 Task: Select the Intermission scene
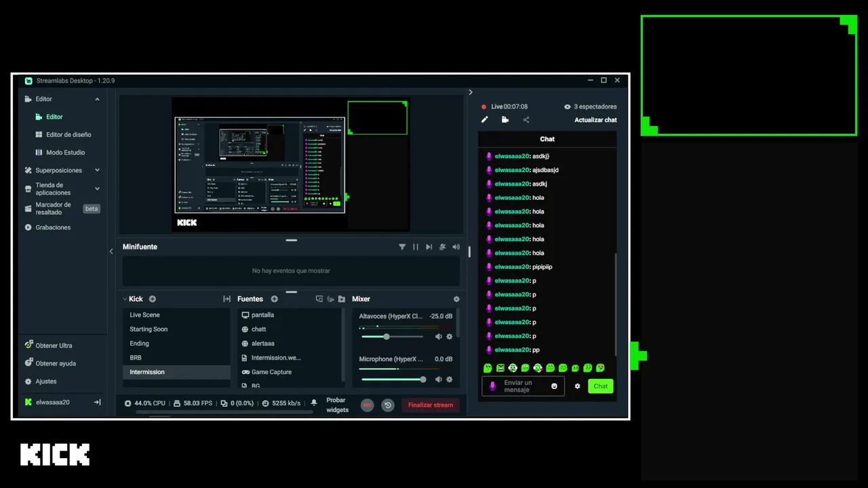176,372
